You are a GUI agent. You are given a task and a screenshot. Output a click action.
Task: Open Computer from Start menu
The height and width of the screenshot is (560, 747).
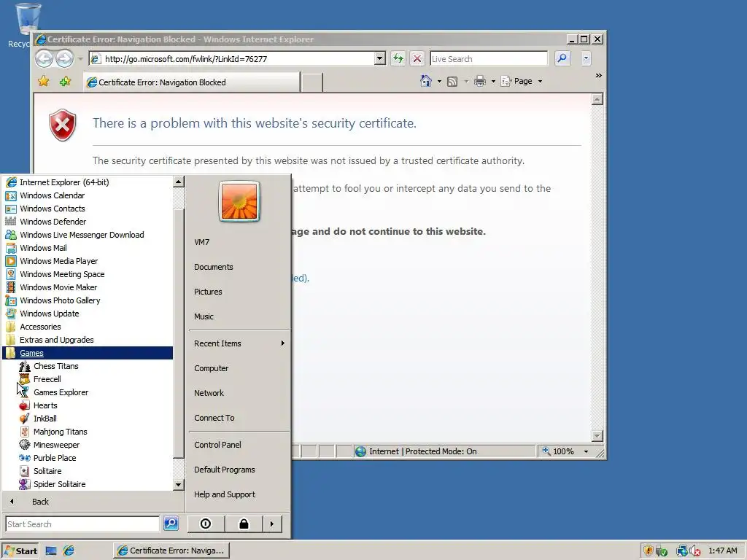(x=211, y=368)
